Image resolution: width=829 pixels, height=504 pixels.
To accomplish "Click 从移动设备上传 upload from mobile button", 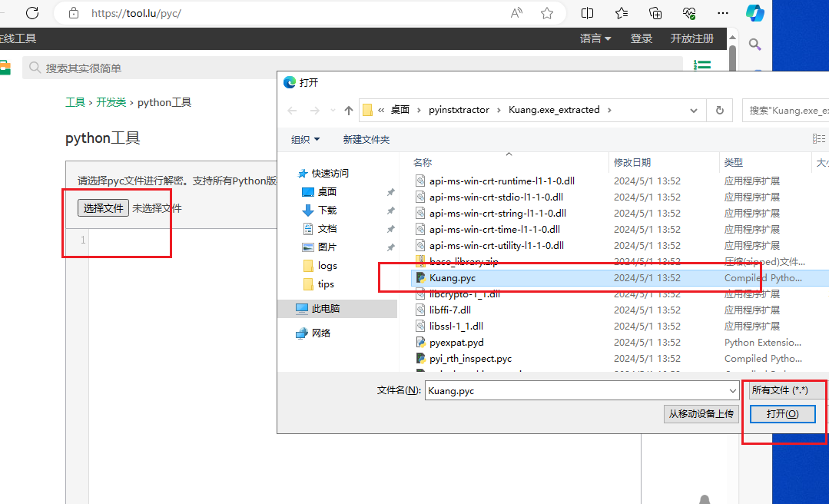I will pos(701,414).
